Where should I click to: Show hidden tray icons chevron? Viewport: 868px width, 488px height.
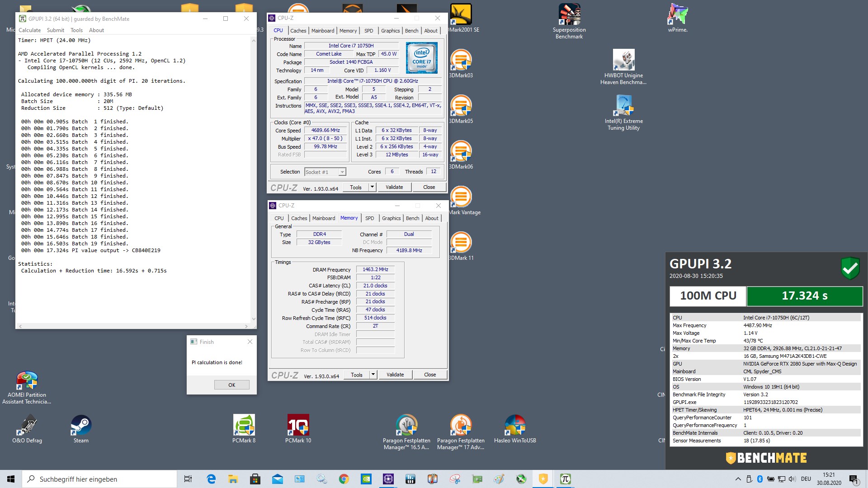tap(738, 479)
